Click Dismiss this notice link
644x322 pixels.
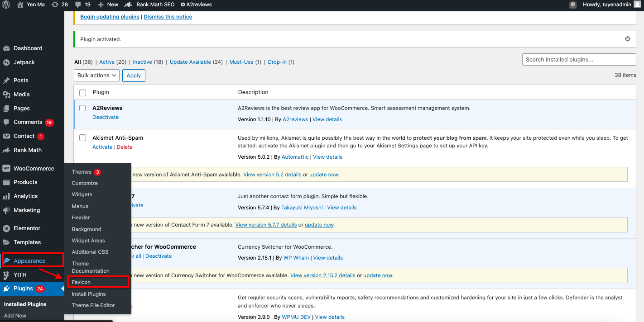pyautogui.click(x=168, y=17)
